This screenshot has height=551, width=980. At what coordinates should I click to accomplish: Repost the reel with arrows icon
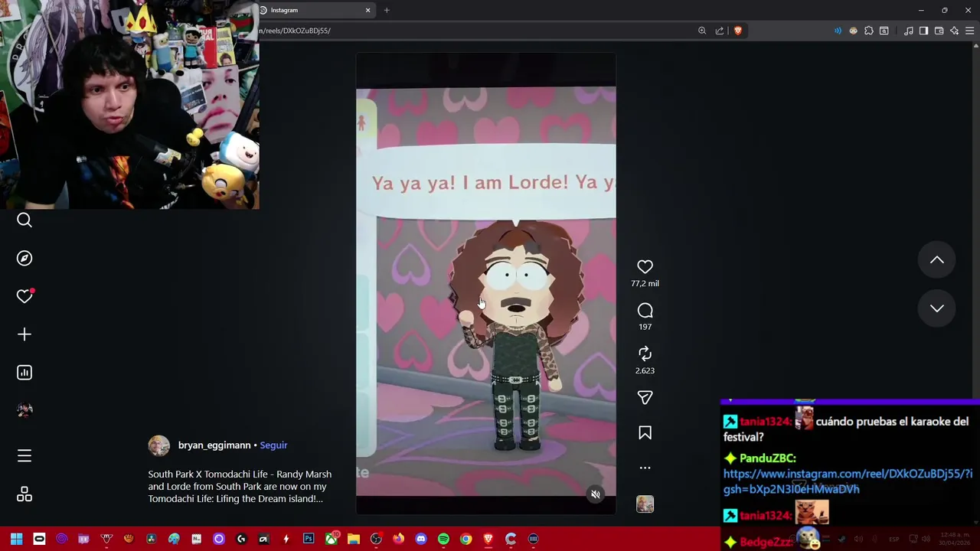(x=645, y=354)
